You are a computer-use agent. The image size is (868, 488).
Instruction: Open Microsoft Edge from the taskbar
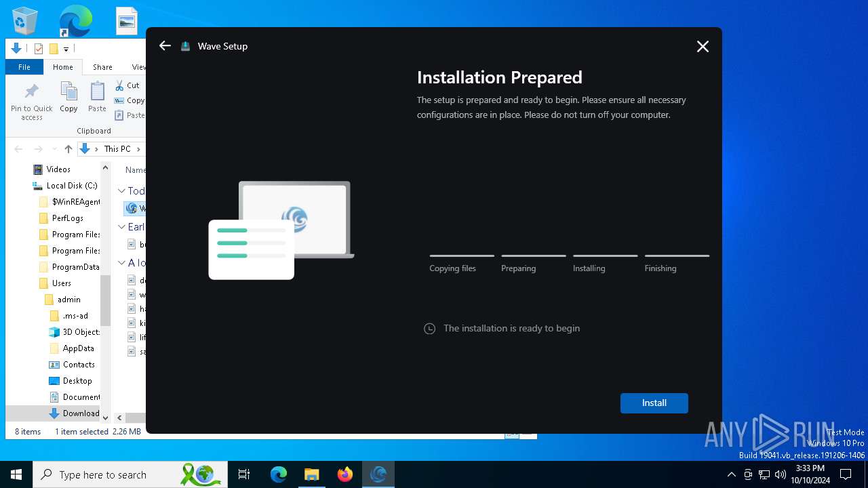[x=279, y=474]
